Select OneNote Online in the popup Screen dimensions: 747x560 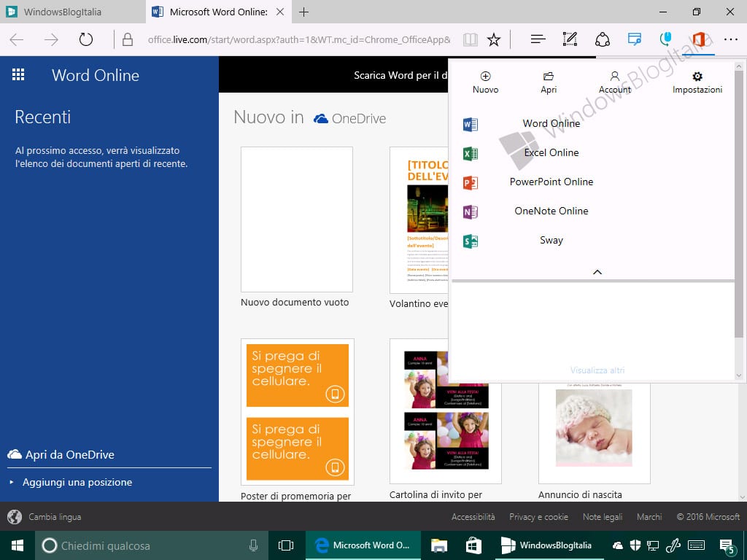click(551, 211)
